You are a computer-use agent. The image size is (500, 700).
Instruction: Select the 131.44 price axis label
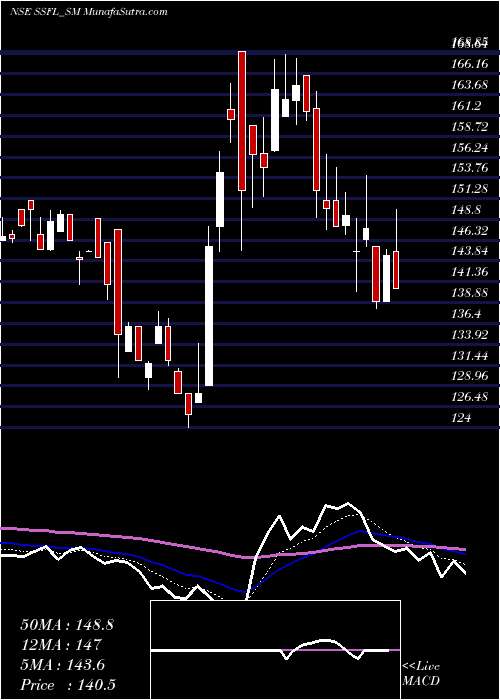469,355
